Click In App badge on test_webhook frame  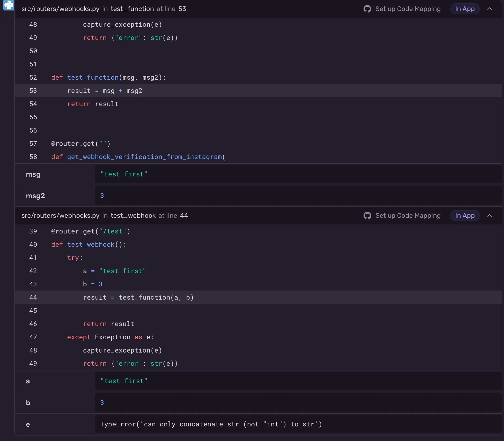tap(465, 216)
